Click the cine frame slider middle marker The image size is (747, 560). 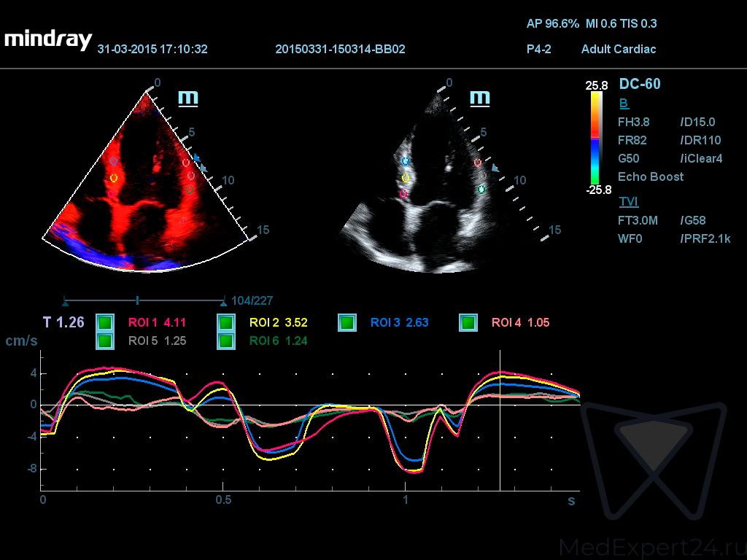coord(137,300)
